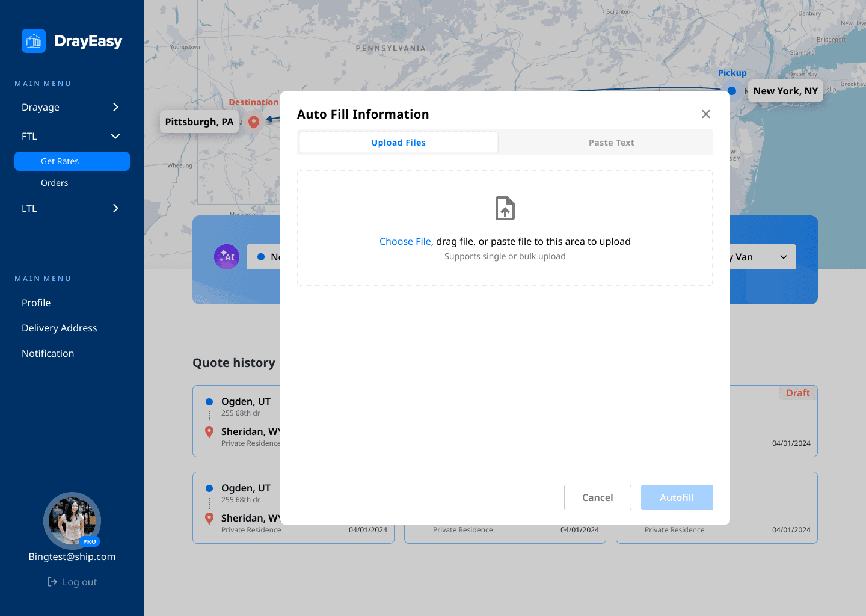Click the Quote history heading
The height and width of the screenshot is (616, 866).
click(234, 363)
